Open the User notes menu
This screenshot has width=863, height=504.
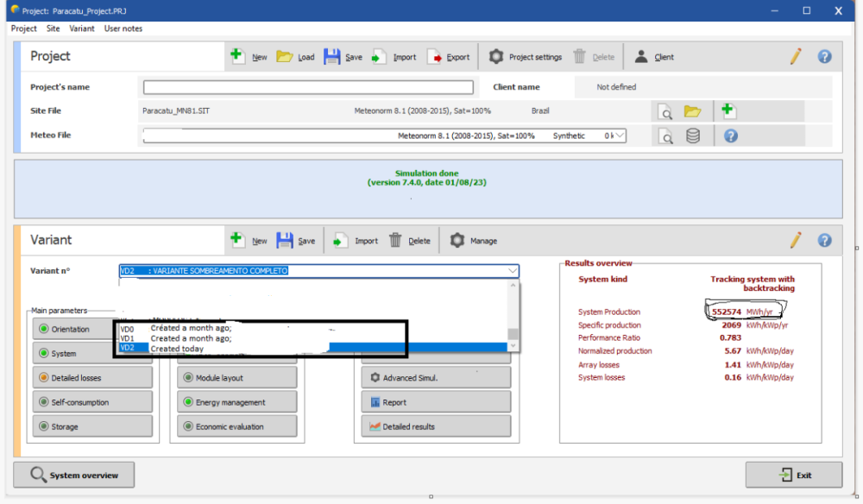click(123, 28)
